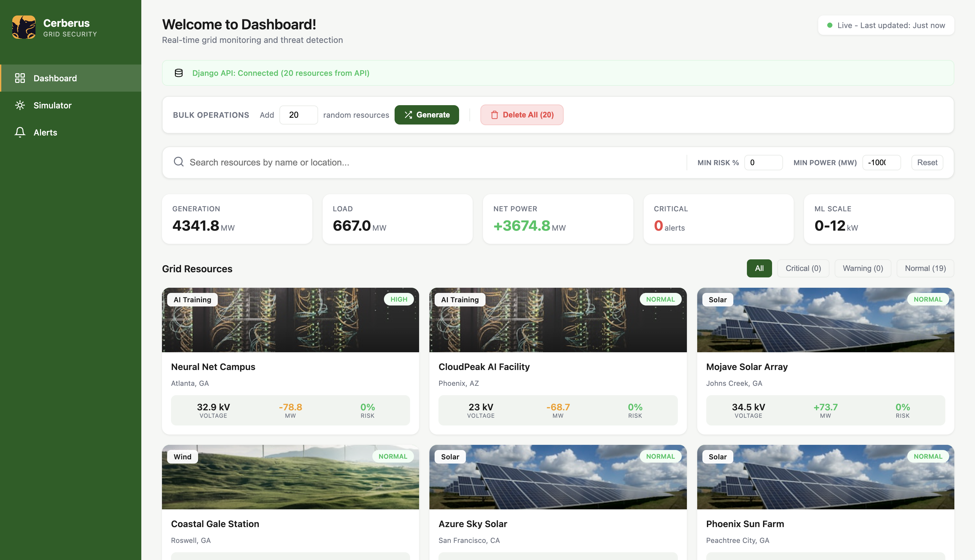Click the database icon beside Django API status
Viewport: 975px width, 560px height.
coord(178,73)
